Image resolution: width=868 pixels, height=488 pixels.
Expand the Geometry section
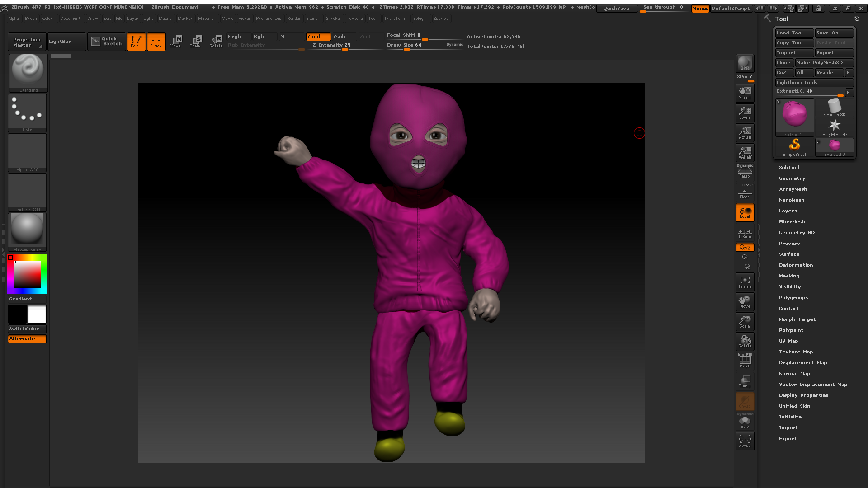pos(792,178)
